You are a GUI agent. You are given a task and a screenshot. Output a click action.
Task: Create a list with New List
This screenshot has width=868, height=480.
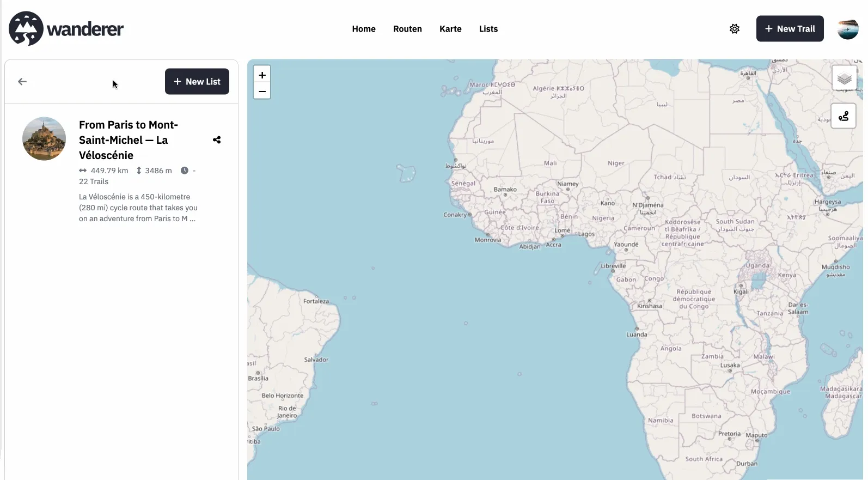[x=197, y=82]
